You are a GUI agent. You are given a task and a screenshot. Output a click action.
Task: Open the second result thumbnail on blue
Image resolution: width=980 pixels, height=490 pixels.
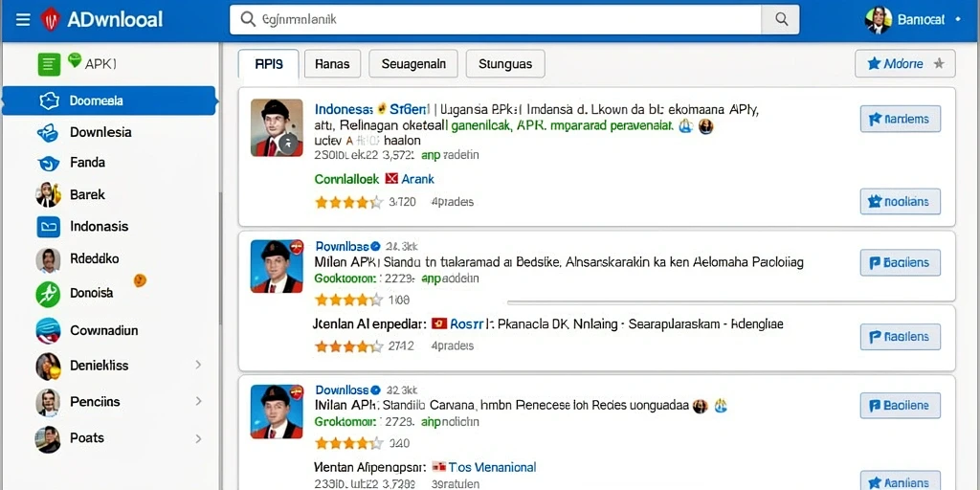(x=277, y=266)
